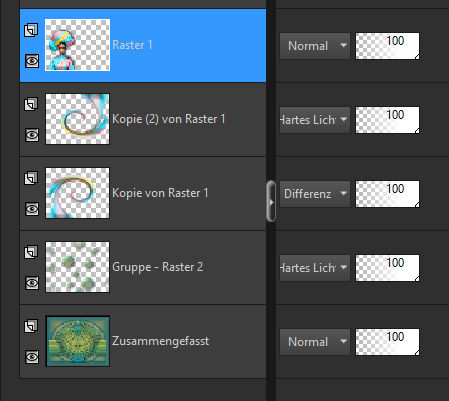The width and height of the screenshot is (449, 401).
Task: Click layer type icon of Gruppe - Raster 2
Action: [31, 252]
